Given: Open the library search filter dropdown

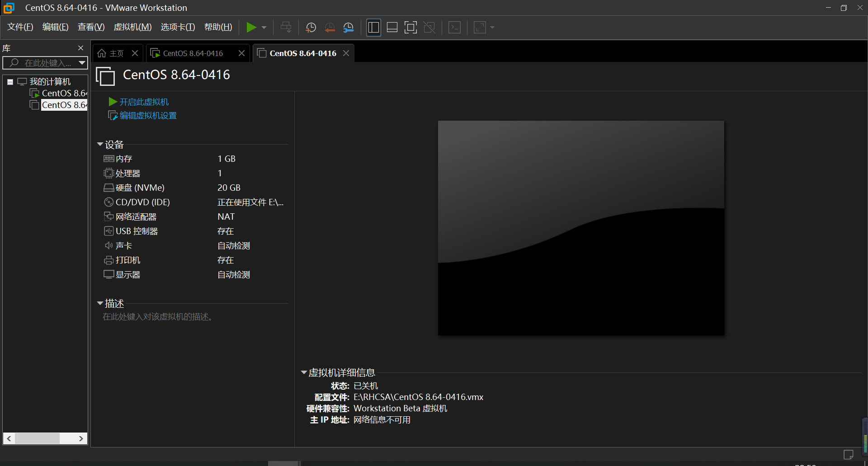Looking at the screenshot, I should [82, 63].
